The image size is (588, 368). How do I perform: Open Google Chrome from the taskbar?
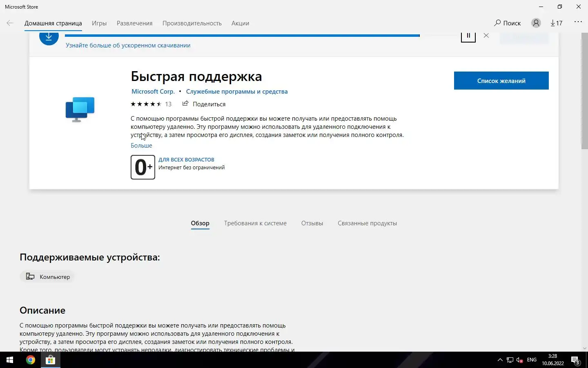click(31, 360)
